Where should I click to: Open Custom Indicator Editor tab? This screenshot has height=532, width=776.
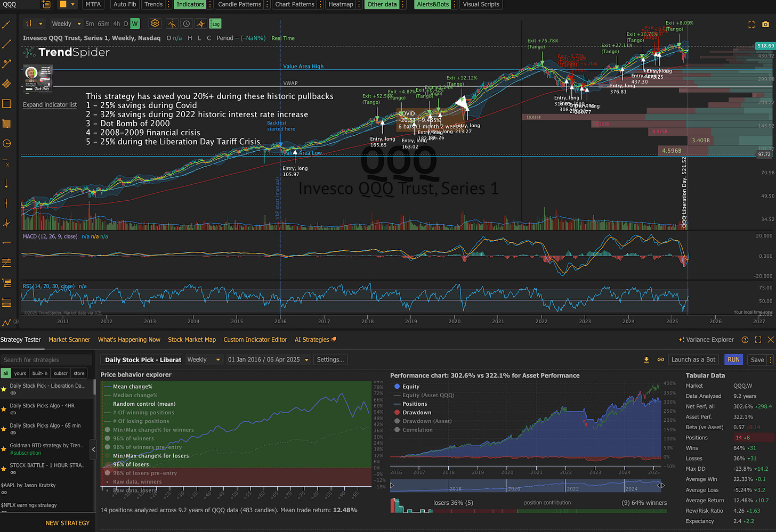tap(255, 340)
